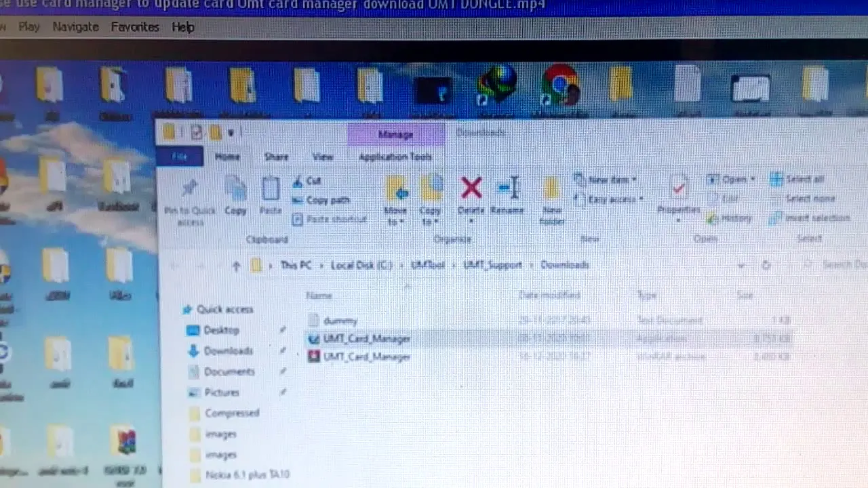Switch to the Share ribbon tab
The width and height of the screenshot is (868, 488).
(276, 157)
